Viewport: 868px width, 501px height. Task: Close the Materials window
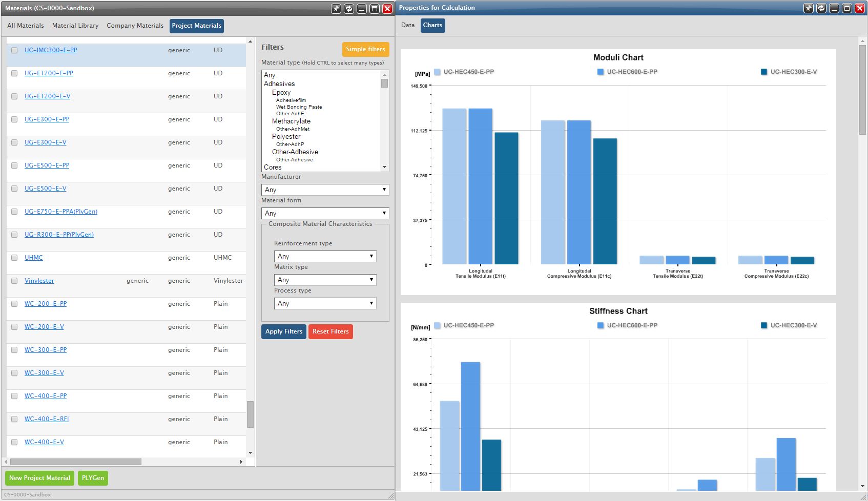point(387,8)
